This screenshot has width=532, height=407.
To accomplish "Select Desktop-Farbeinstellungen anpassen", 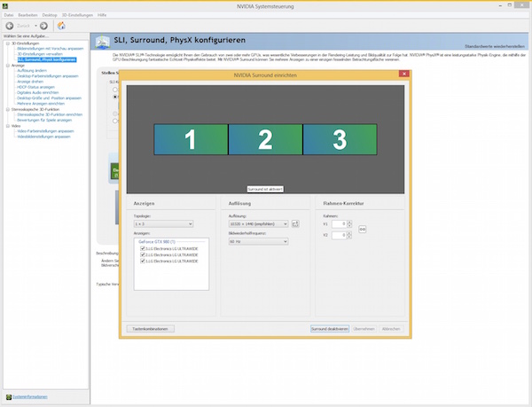I will (x=48, y=76).
